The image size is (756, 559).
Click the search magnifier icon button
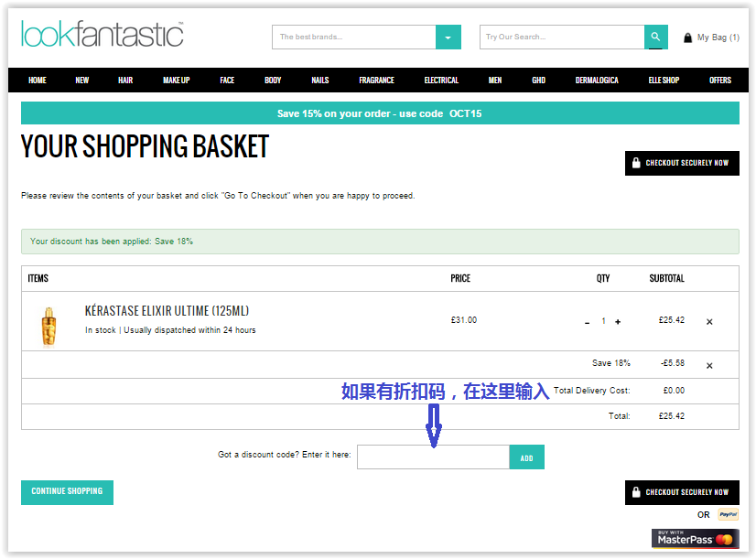pyautogui.click(x=655, y=37)
